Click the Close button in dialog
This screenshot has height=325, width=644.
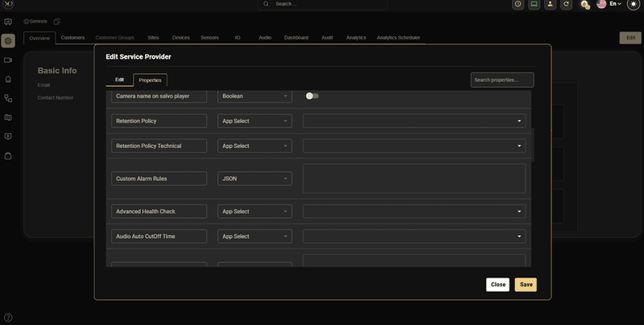[497, 285]
